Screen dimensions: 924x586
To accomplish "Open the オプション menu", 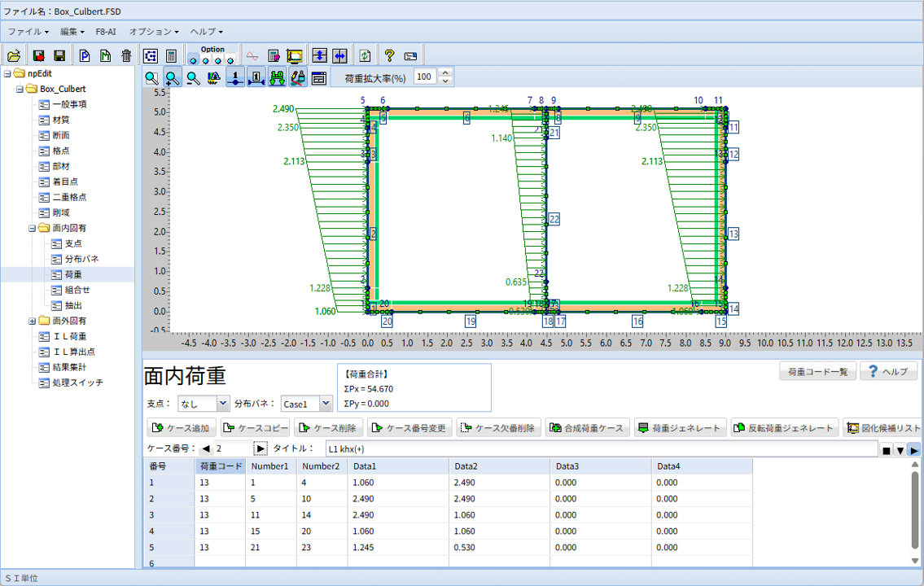I will coord(154,31).
